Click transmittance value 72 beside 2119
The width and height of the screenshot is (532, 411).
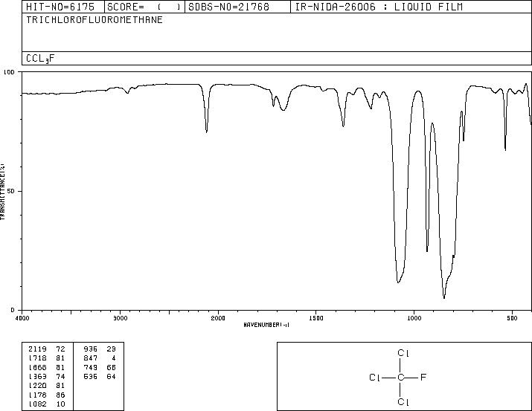[x=60, y=349]
